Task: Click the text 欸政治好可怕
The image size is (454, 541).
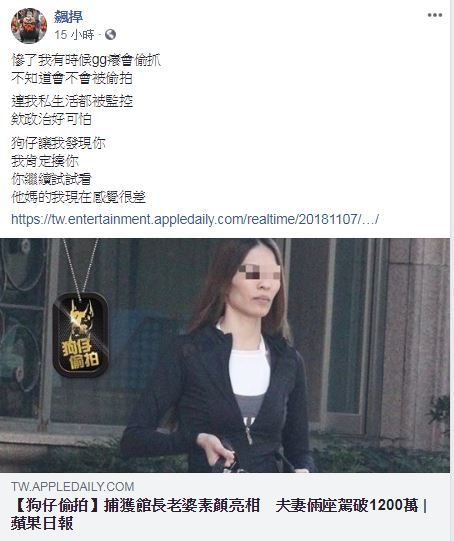Action: point(51,119)
